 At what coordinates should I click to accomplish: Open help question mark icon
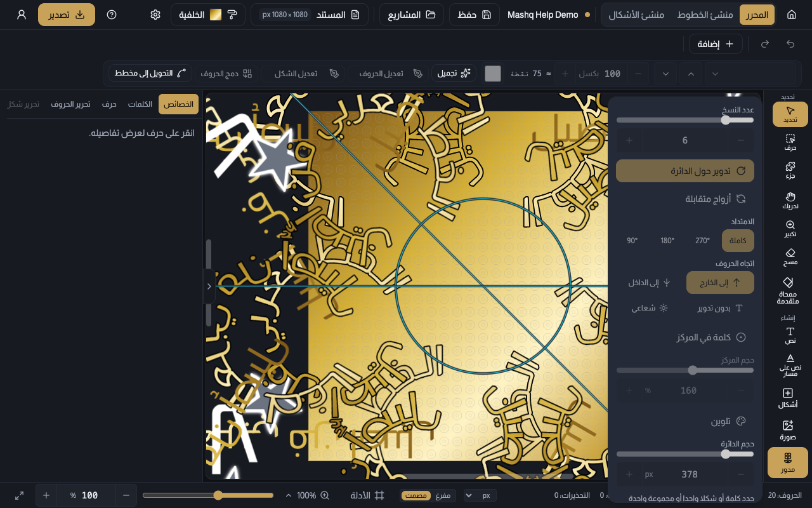[112, 15]
